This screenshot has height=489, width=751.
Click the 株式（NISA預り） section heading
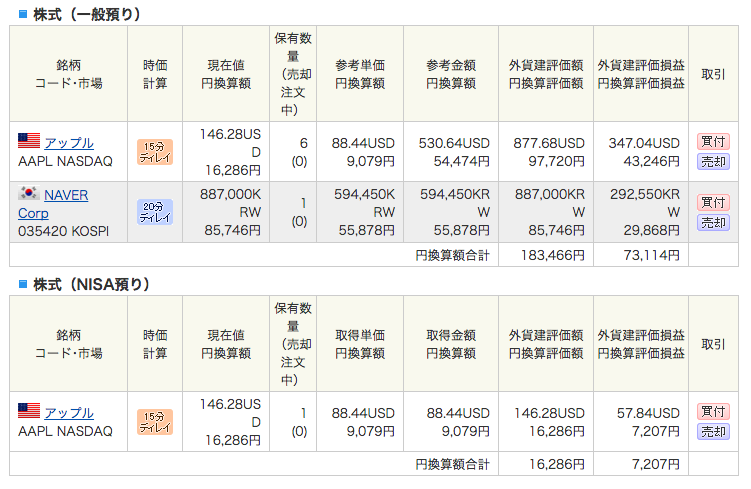pyautogui.click(x=91, y=284)
